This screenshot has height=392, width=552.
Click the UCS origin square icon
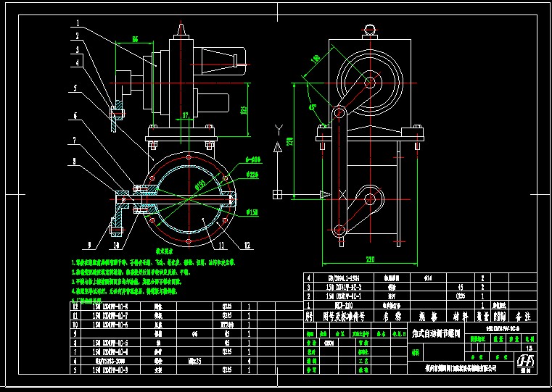pos(277,193)
